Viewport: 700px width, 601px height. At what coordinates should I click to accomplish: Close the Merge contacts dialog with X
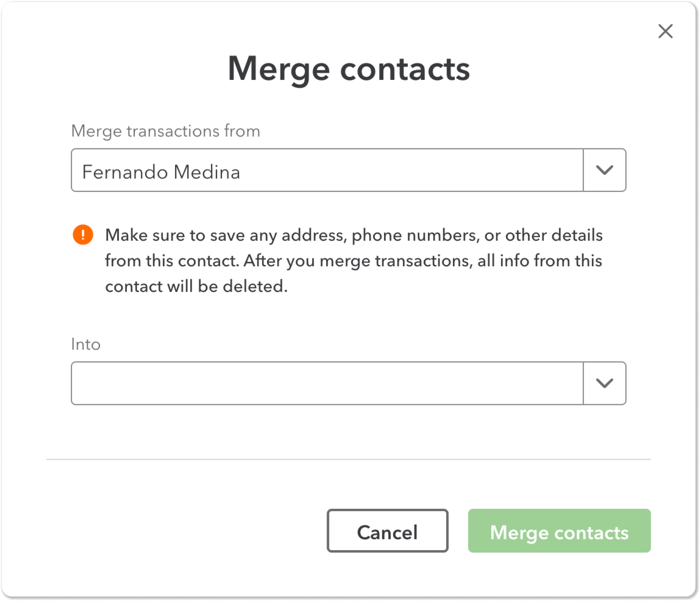(665, 31)
